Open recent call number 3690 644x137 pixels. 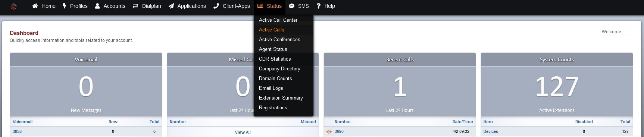click(x=339, y=131)
